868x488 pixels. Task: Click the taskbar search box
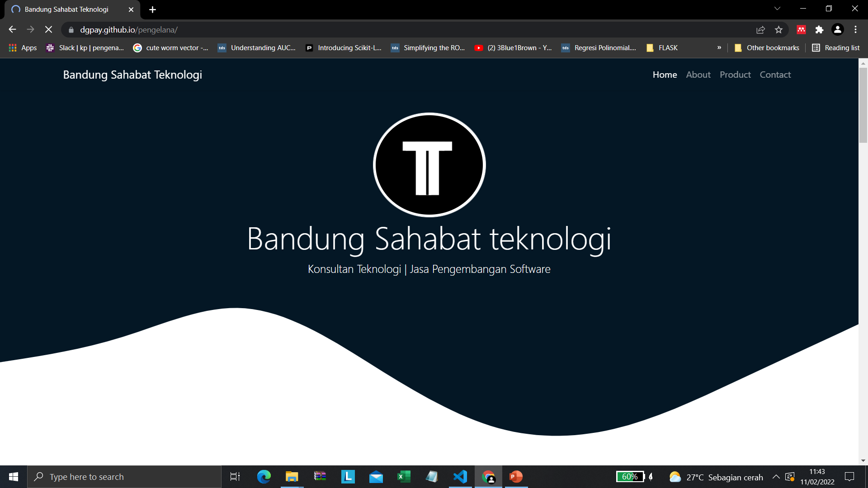point(124,477)
